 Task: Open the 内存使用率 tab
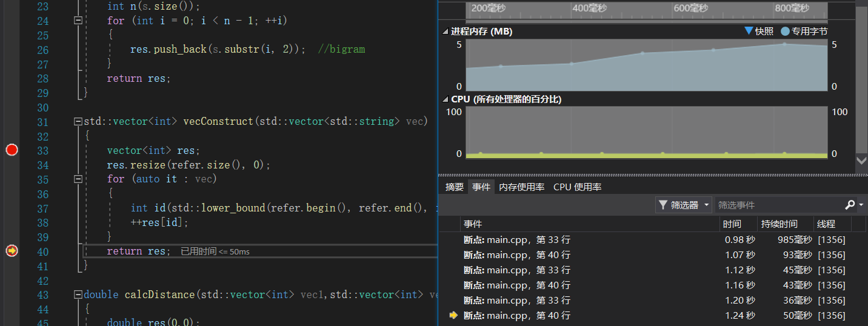(x=521, y=187)
